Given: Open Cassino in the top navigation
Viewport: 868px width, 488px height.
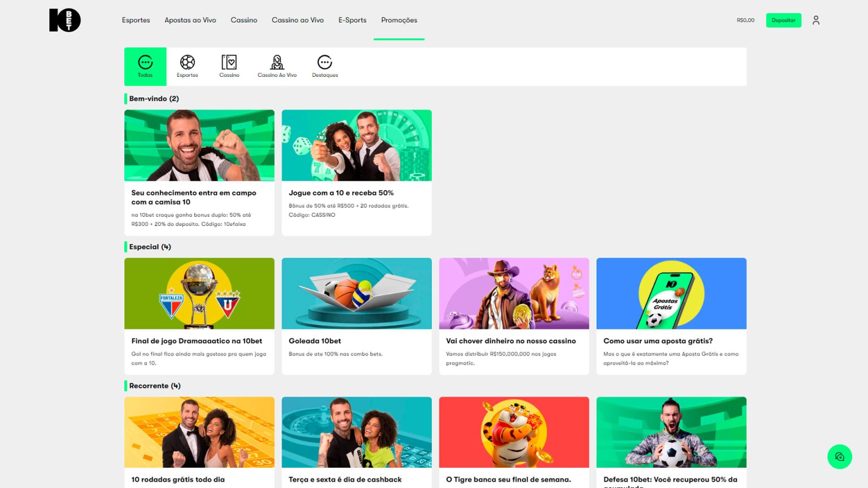Looking at the screenshot, I should point(244,20).
